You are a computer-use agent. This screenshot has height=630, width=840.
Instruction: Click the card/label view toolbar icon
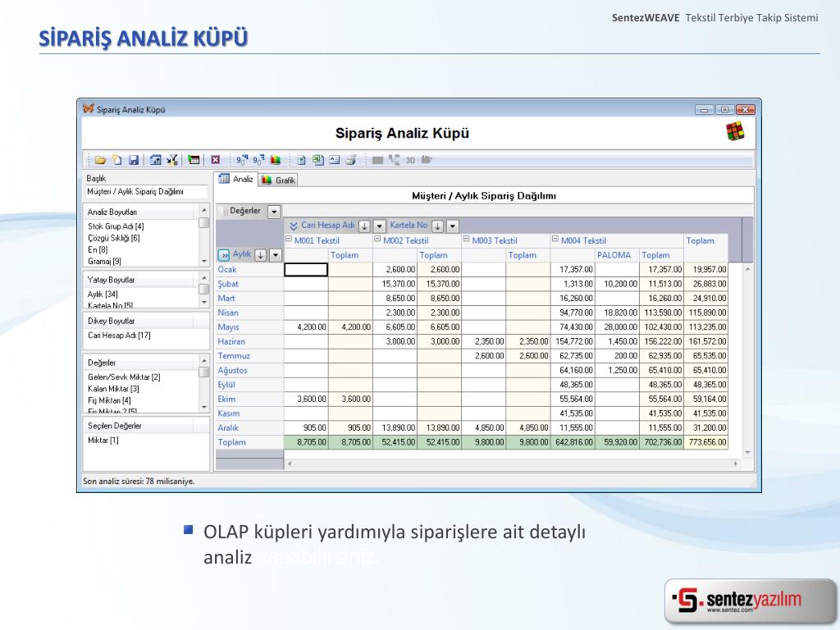[x=335, y=160]
